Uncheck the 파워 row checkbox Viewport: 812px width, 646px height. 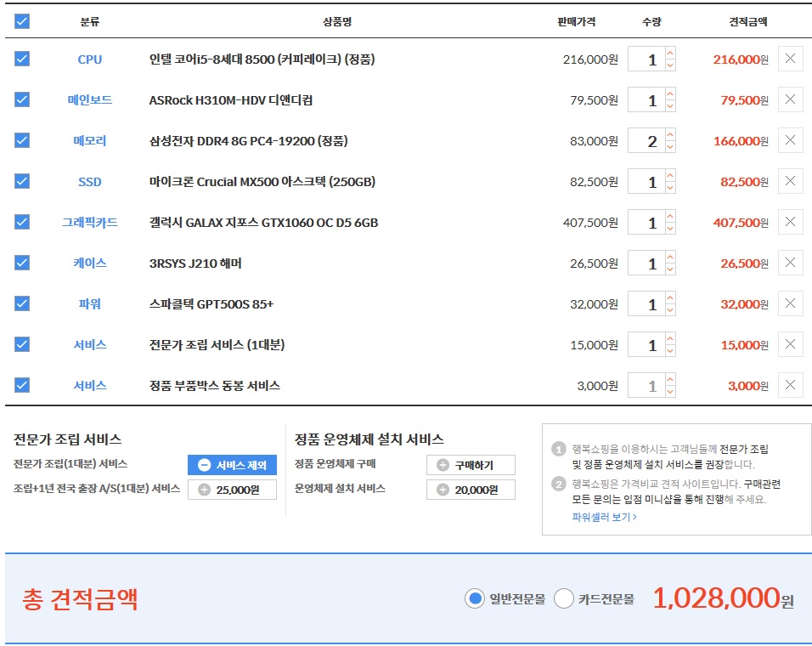(x=22, y=303)
